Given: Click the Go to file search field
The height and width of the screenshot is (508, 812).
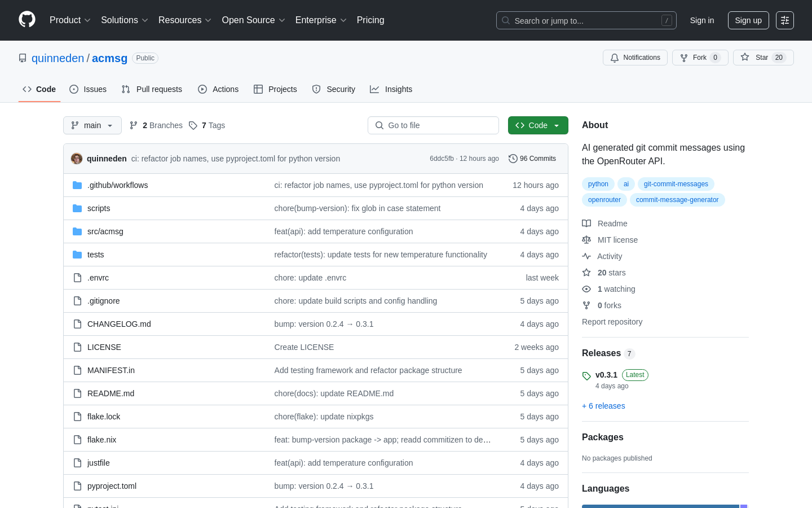Looking at the screenshot, I should point(433,125).
